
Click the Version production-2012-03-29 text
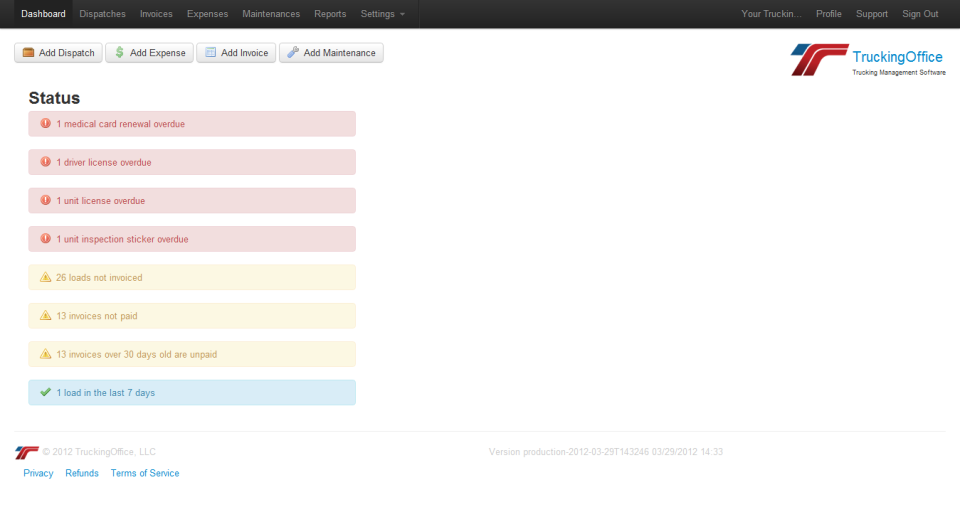pyautogui.click(x=606, y=452)
